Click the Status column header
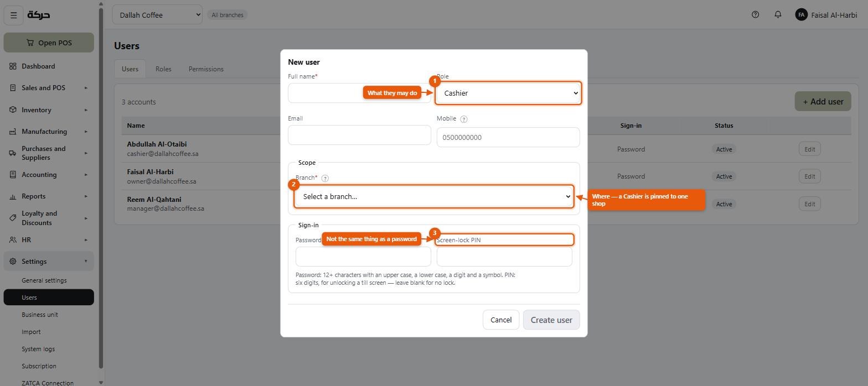Screen dimensions: 868x386 [x=724, y=126]
